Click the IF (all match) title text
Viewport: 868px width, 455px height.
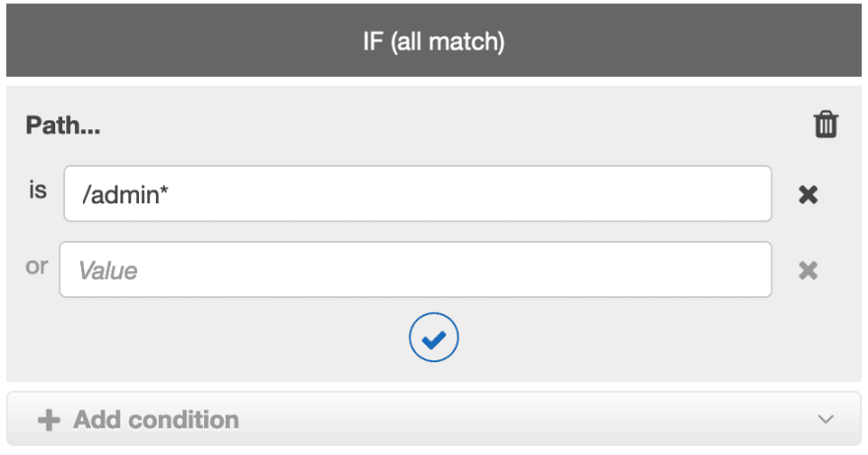pos(433,41)
